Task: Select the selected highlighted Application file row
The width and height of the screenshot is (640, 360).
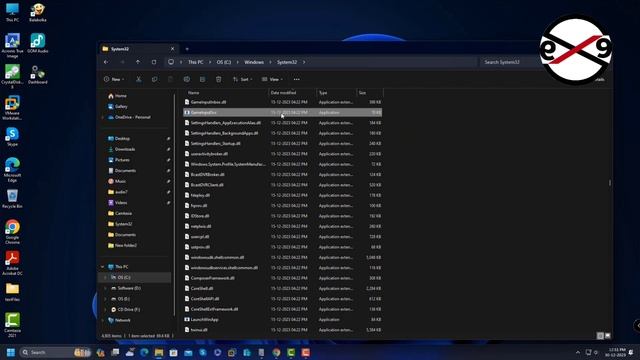Action: coord(282,112)
